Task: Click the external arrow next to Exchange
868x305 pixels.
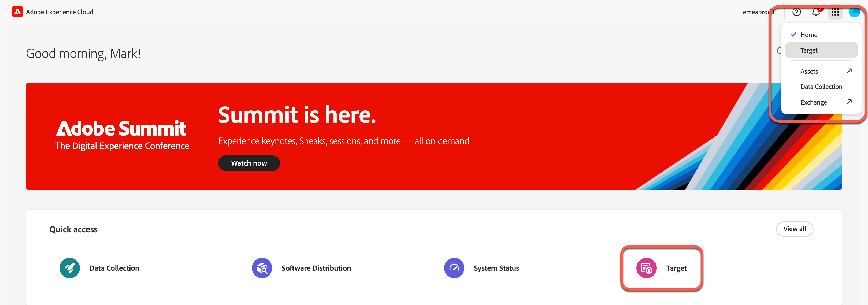Action: coord(849,101)
